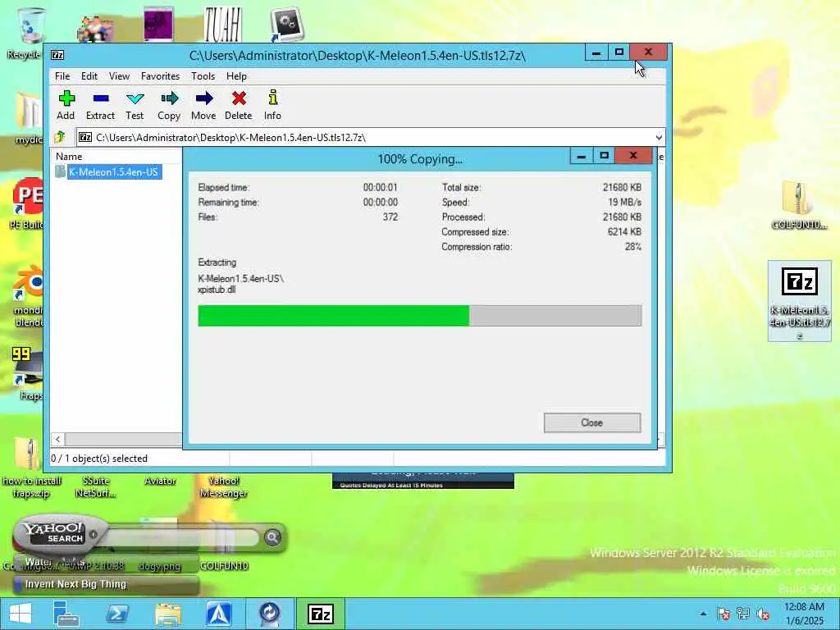
Task: Open the TUAH desktop icon
Action: pos(223,25)
